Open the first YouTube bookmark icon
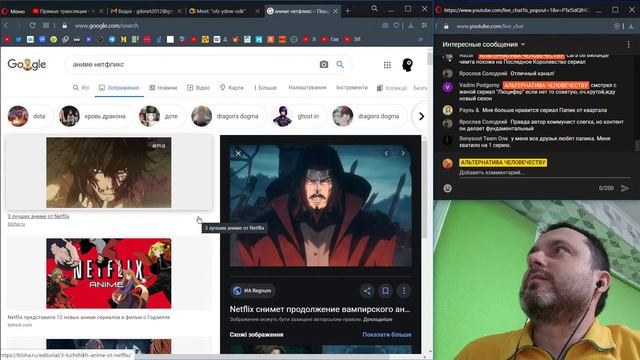 coord(7,39)
